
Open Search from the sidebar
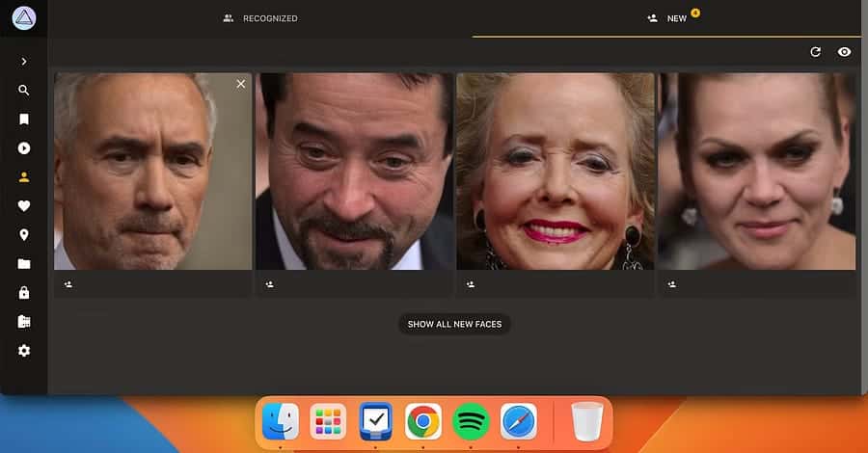point(24,91)
